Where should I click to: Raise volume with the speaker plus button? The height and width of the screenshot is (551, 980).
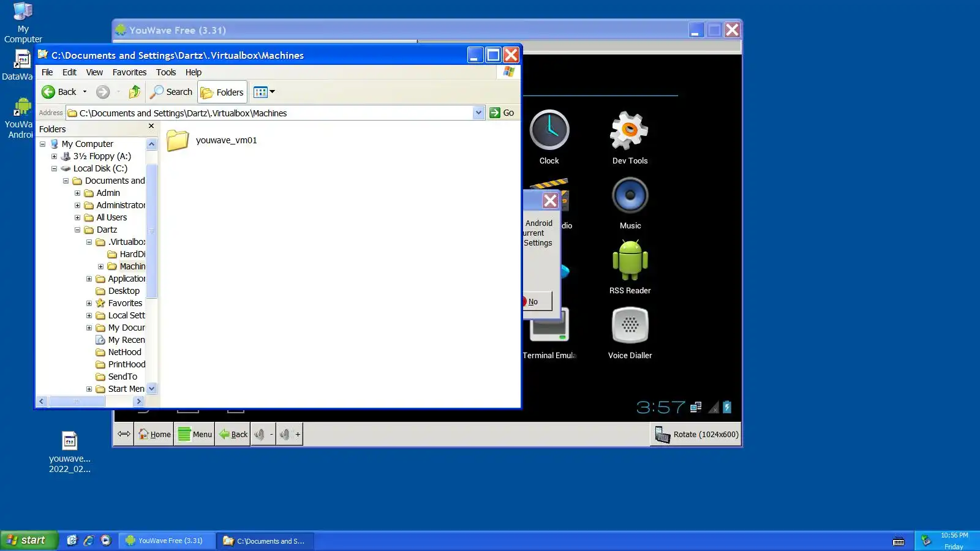coord(290,434)
